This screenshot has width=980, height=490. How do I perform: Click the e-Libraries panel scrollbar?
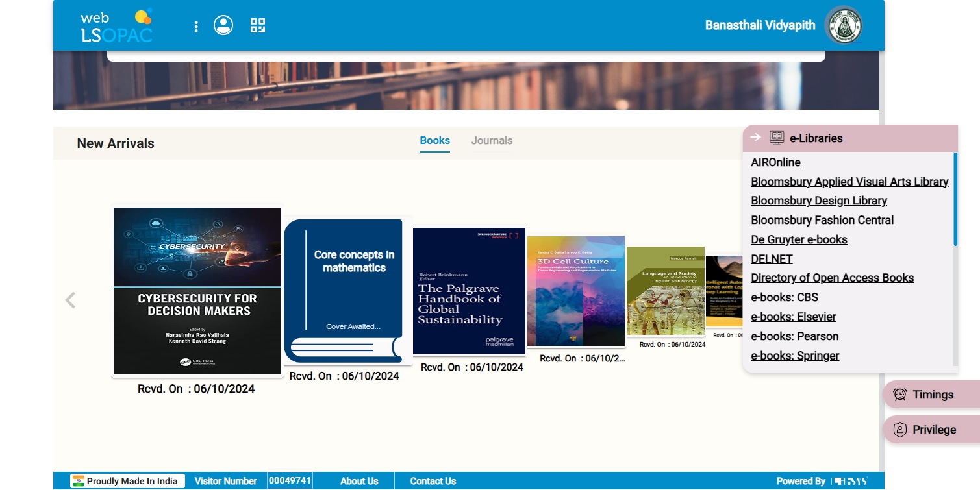(955, 199)
